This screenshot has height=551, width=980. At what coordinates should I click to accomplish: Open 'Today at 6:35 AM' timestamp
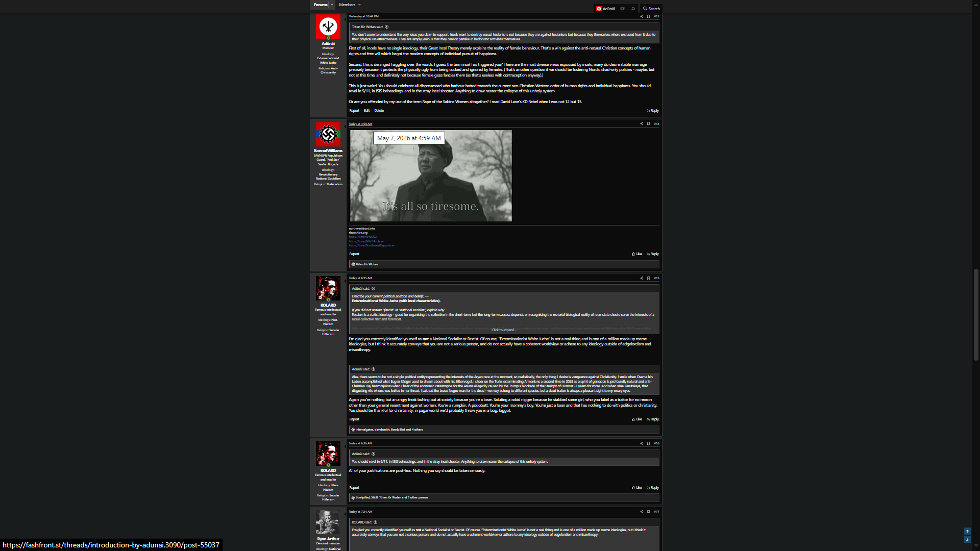click(x=360, y=278)
